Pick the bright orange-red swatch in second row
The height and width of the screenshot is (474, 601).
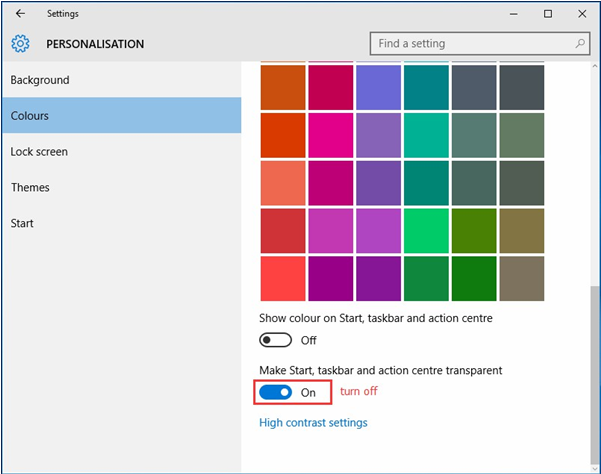[x=283, y=135]
